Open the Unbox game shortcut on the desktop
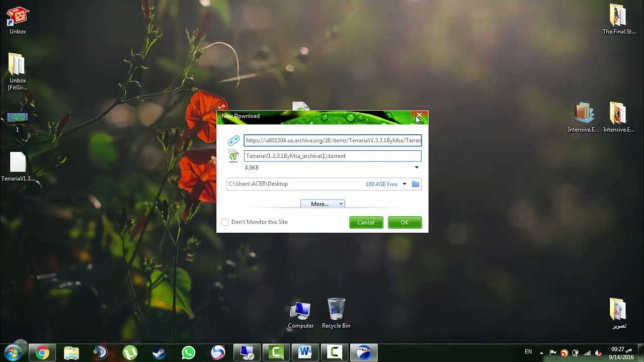This screenshot has height=362, width=644. (18, 21)
